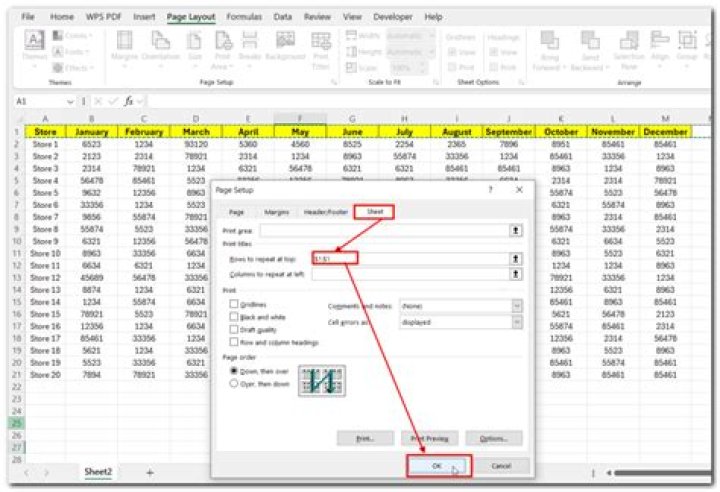Select the Sheet2 worksheet tab
720x492 pixels.
pyautogui.click(x=98, y=472)
